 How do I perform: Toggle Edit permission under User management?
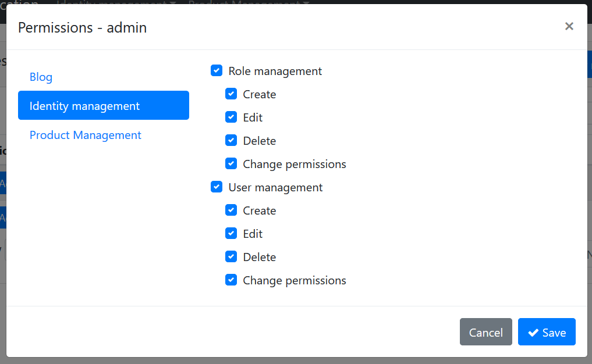[231, 233]
